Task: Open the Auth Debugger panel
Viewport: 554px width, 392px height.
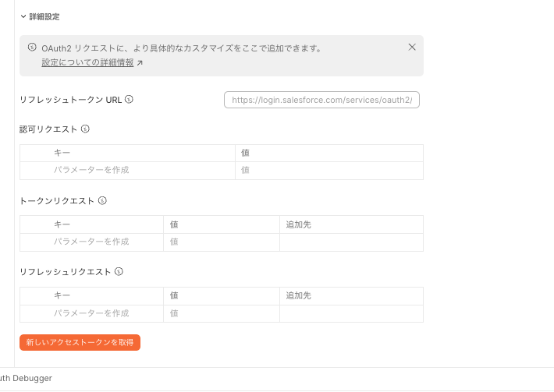Action: coord(26,378)
